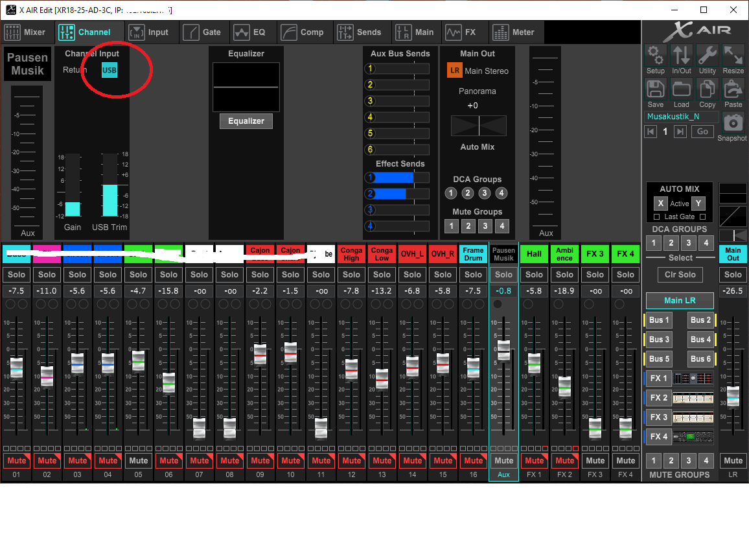Image resolution: width=749 pixels, height=560 pixels.
Task: Select the OVH_L channel label
Action: click(412, 254)
